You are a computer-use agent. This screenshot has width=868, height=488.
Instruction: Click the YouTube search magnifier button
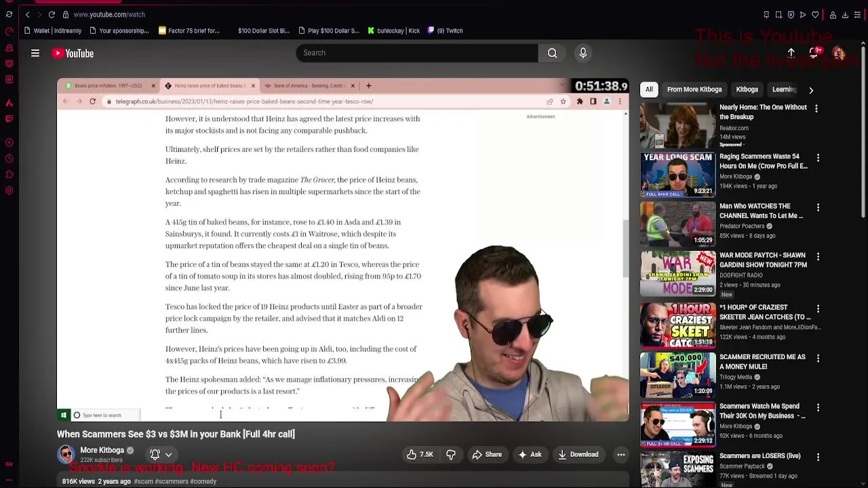552,53
